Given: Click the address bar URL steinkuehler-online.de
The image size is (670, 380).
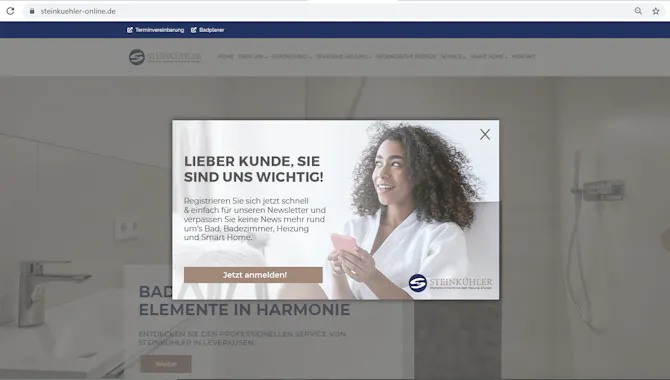Looking at the screenshot, I should pos(78,11).
